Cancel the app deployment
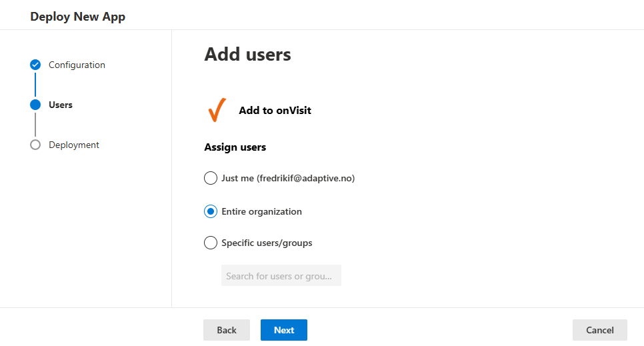The width and height of the screenshot is (644, 346). pos(599,330)
